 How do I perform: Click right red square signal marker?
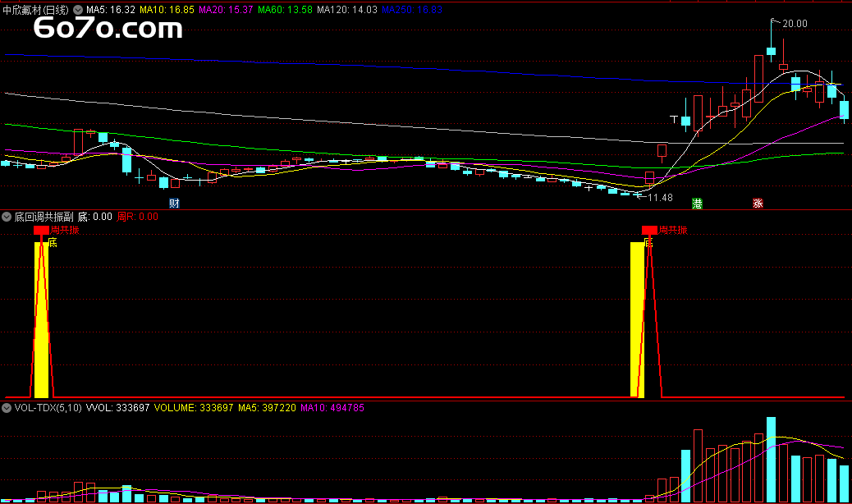click(x=649, y=231)
